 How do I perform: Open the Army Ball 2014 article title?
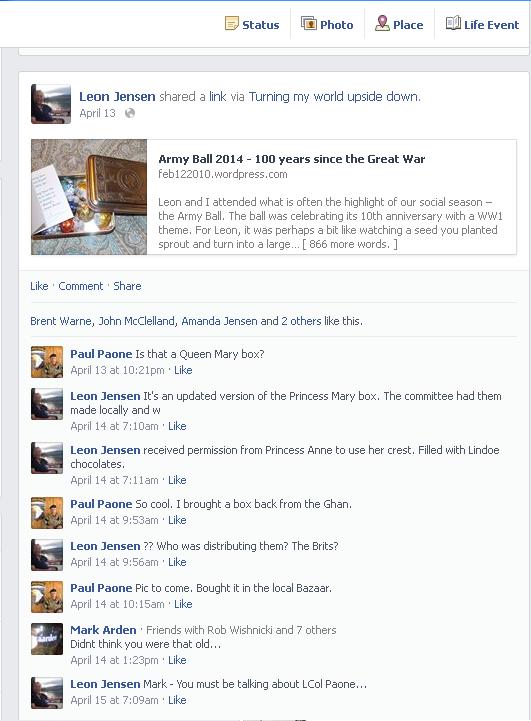click(x=291, y=159)
